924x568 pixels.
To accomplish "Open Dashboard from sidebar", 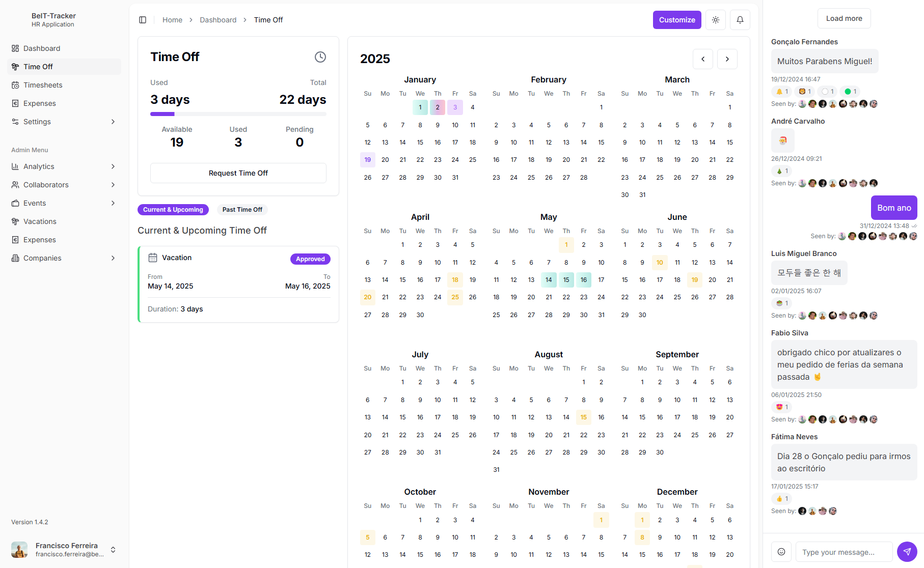I will [64, 48].
